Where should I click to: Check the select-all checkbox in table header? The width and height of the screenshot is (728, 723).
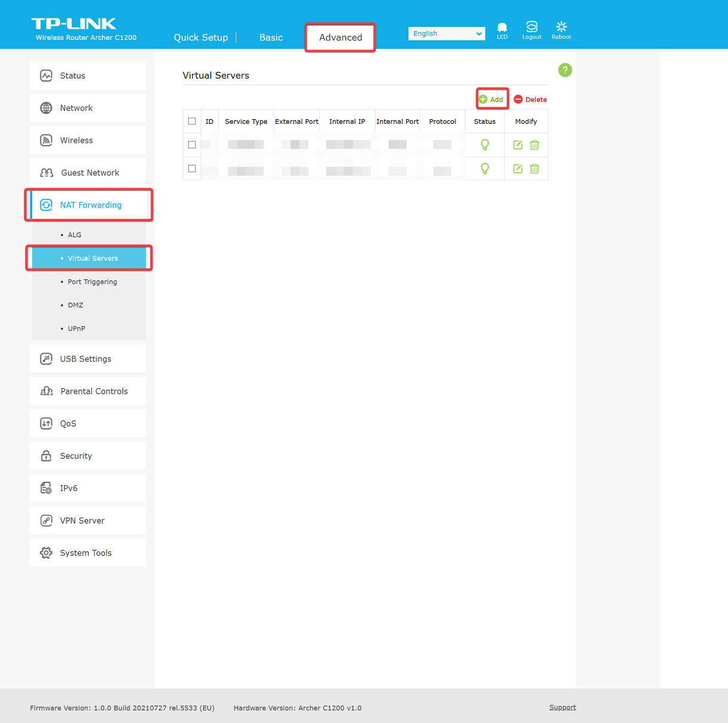coord(192,121)
